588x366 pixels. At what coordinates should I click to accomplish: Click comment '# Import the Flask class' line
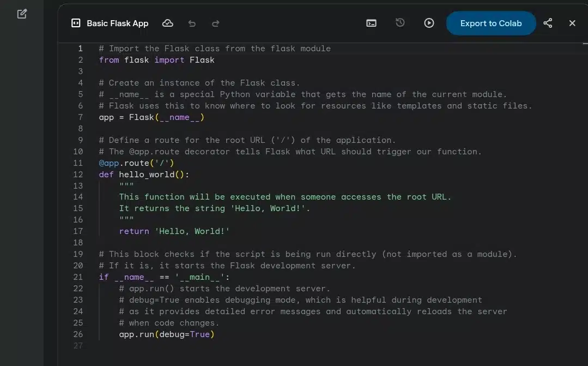pyautogui.click(x=215, y=49)
